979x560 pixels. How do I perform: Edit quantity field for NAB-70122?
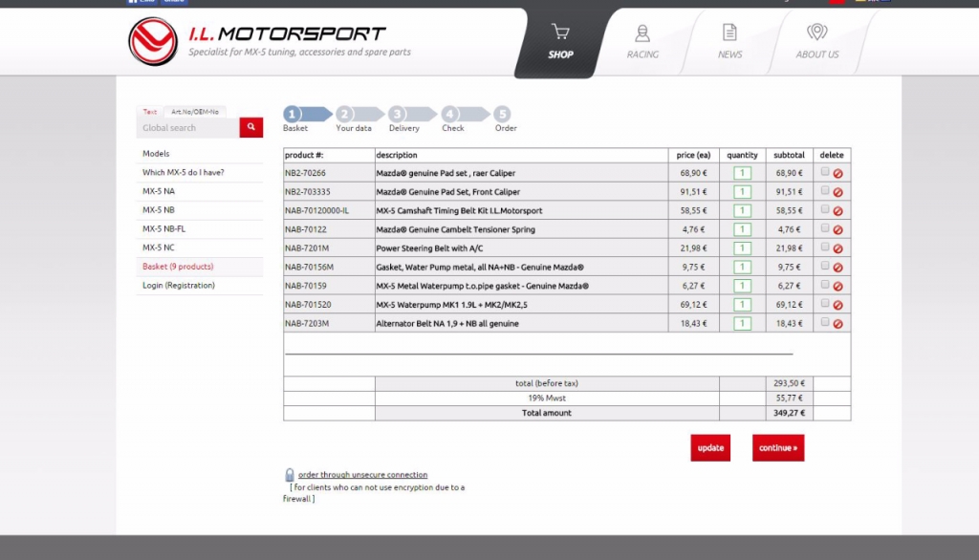[x=742, y=229]
